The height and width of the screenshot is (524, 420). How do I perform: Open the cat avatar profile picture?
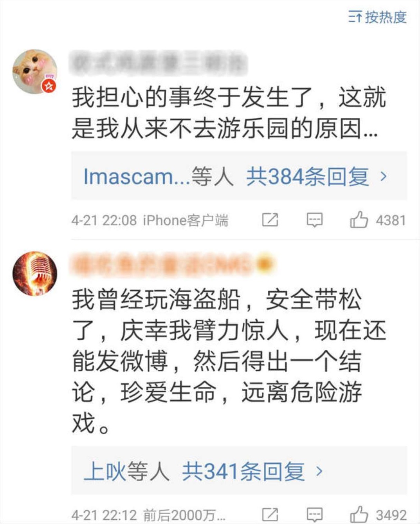point(35,72)
